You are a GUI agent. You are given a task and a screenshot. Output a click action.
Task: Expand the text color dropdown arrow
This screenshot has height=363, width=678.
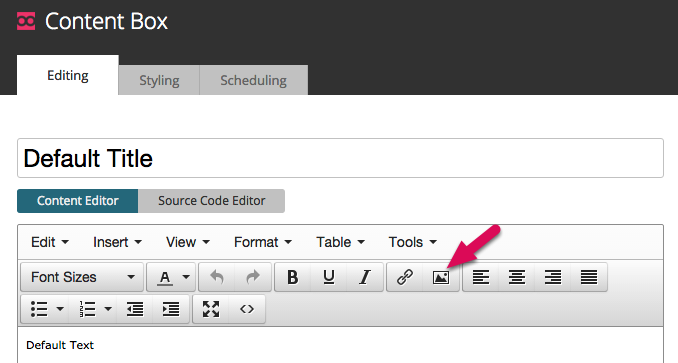(x=186, y=277)
